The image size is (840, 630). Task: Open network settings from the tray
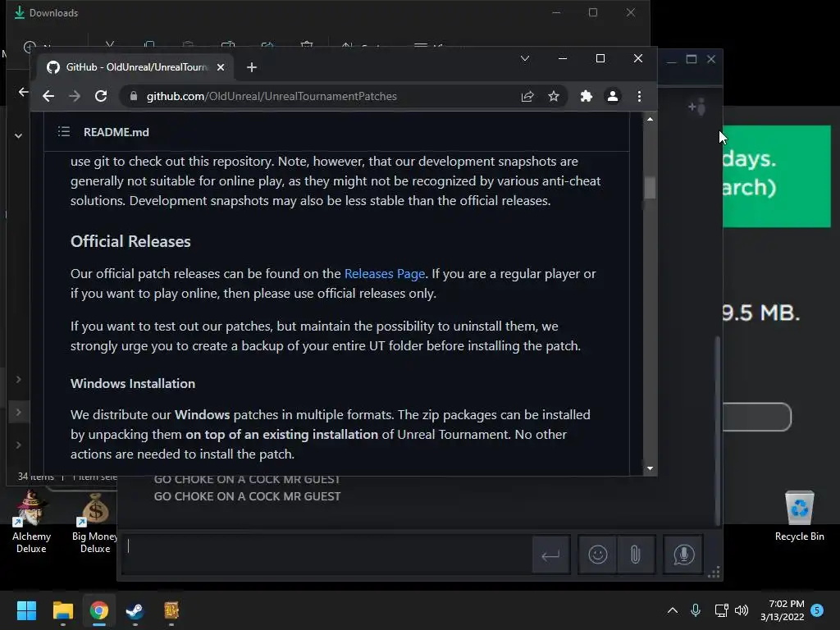click(721, 610)
